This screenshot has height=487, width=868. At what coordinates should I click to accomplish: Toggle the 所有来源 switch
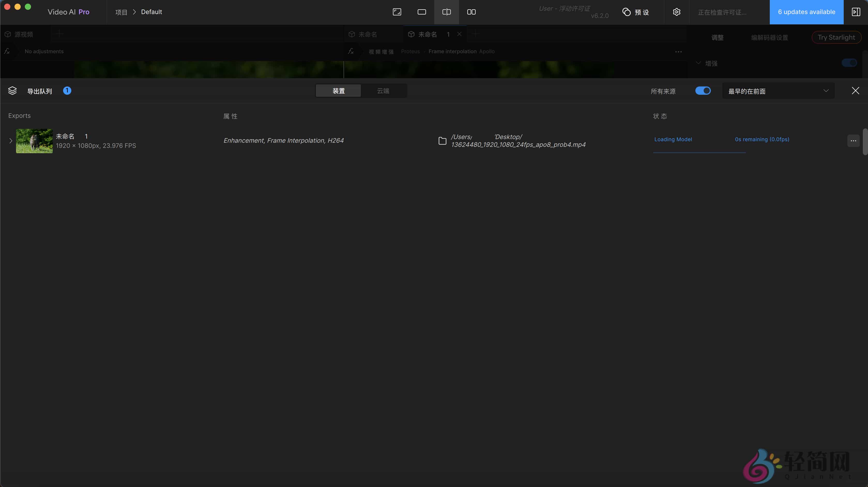point(703,90)
